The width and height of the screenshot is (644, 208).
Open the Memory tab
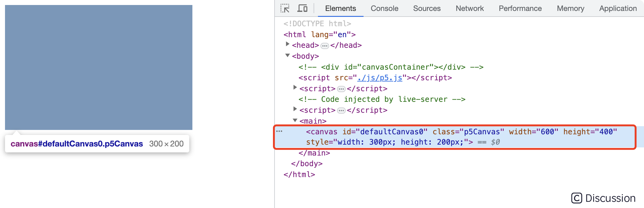click(x=571, y=8)
